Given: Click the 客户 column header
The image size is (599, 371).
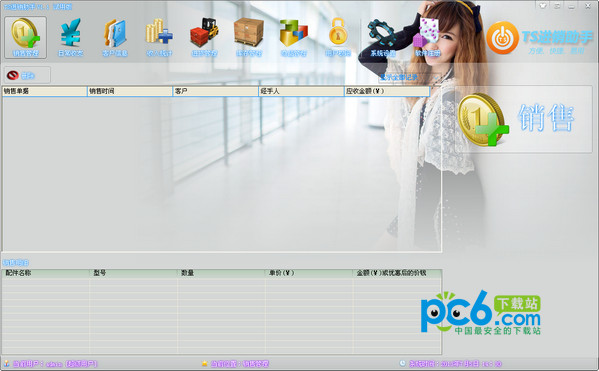Looking at the screenshot, I should pyautogui.click(x=216, y=91).
